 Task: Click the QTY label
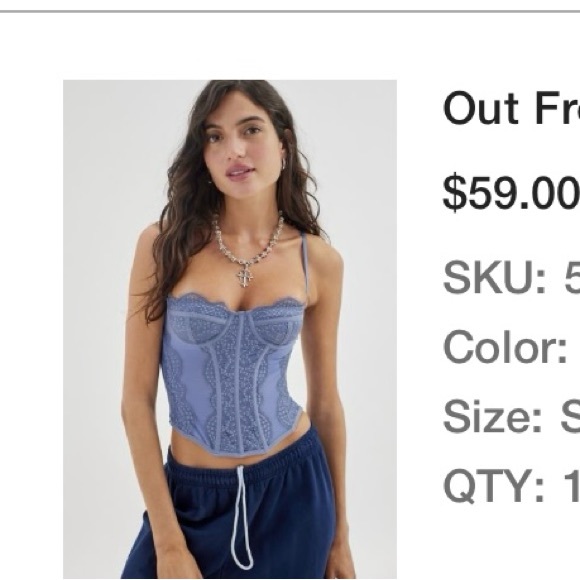494,485
